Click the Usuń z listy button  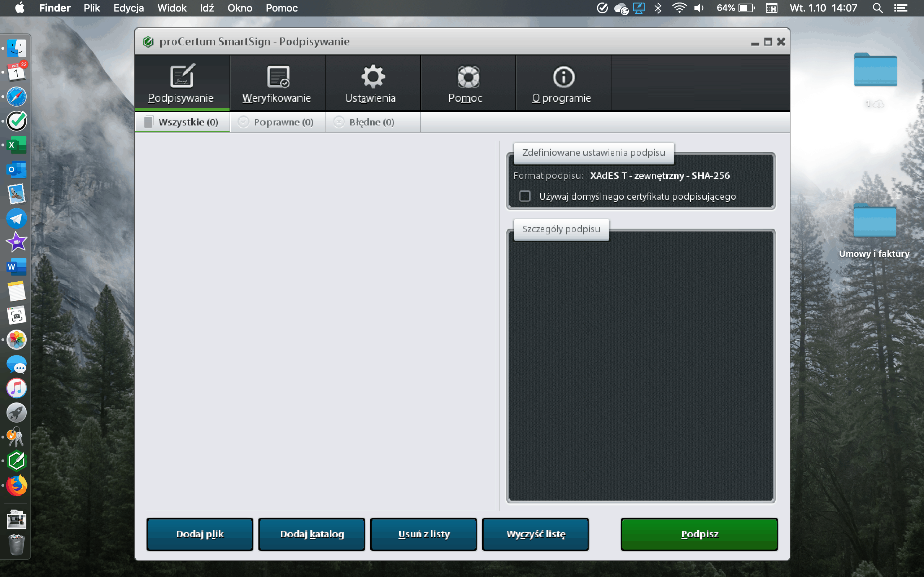pos(423,534)
